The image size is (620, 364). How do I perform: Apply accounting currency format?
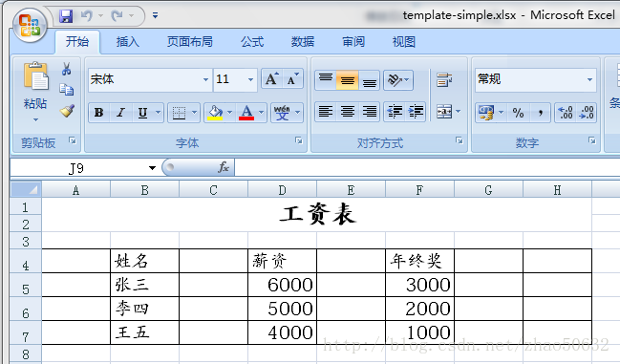point(486,113)
